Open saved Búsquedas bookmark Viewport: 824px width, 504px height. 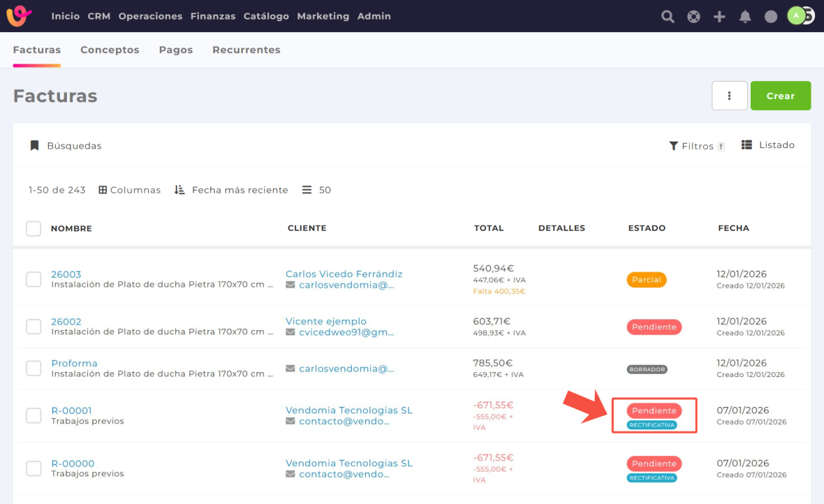click(x=66, y=146)
